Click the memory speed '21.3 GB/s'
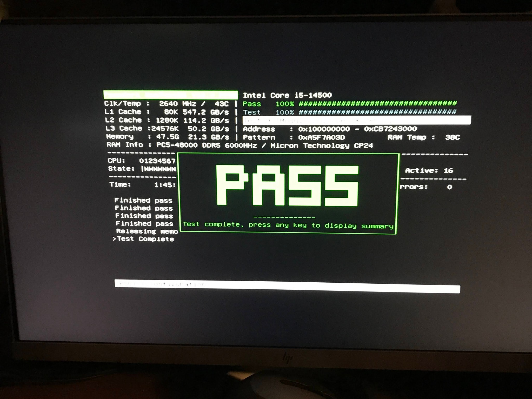Viewport: 532px width, 399px height. [x=209, y=137]
